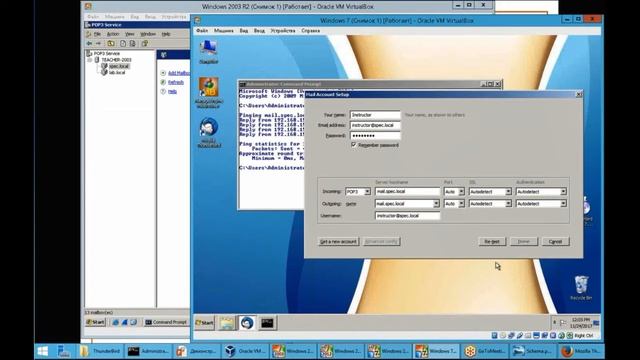The height and width of the screenshot is (360, 640).
Task: Click Incoming server hostname field
Action: (407, 191)
